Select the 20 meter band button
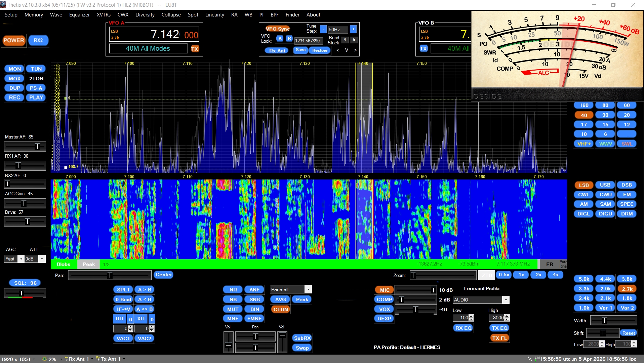644x363 pixels. point(627,115)
